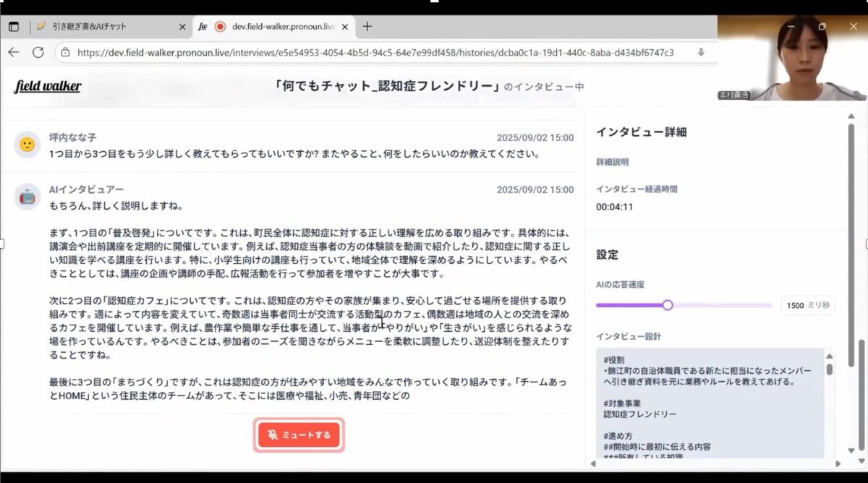Close the dev.field-walker tab
868x483 pixels.
(x=344, y=27)
